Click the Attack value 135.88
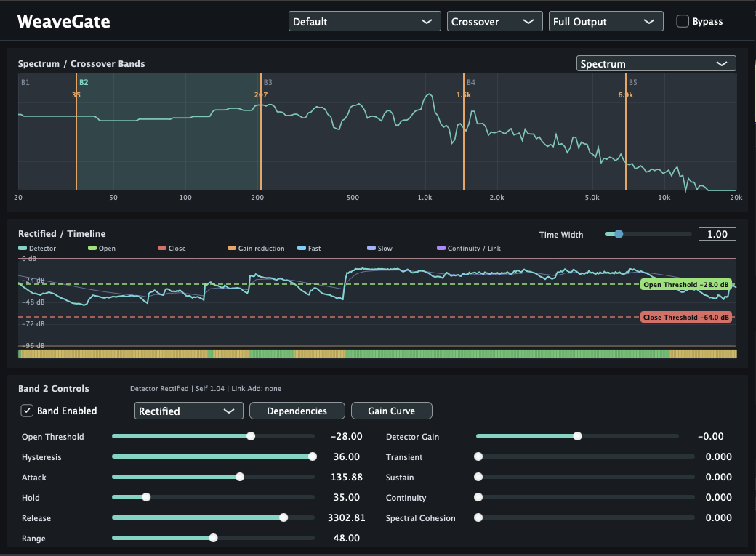 coord(347,477)
